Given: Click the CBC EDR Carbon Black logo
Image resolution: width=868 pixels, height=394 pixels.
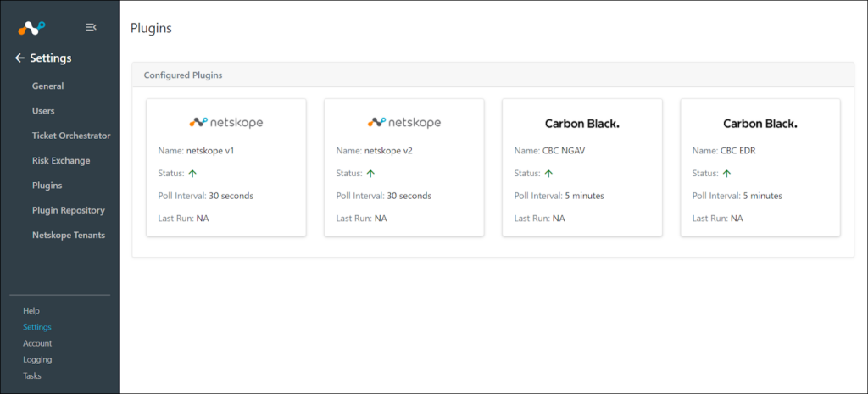Looking at the screenshot, I should point(760,124).
